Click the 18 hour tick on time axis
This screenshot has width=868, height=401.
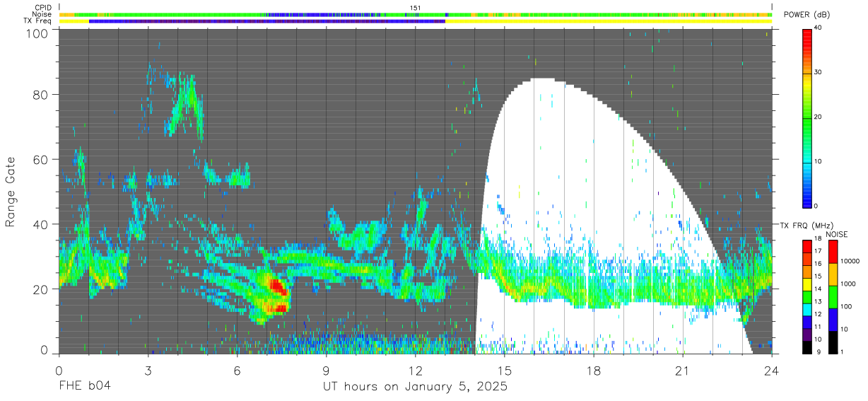(x=594, y=370)
